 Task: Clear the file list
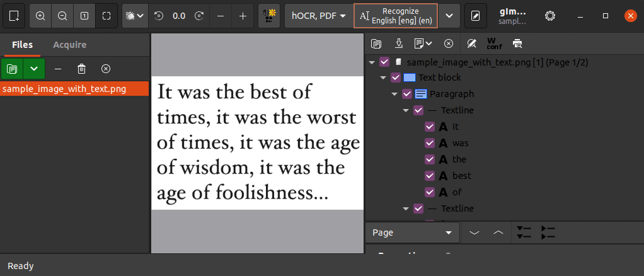coord(106,69)
